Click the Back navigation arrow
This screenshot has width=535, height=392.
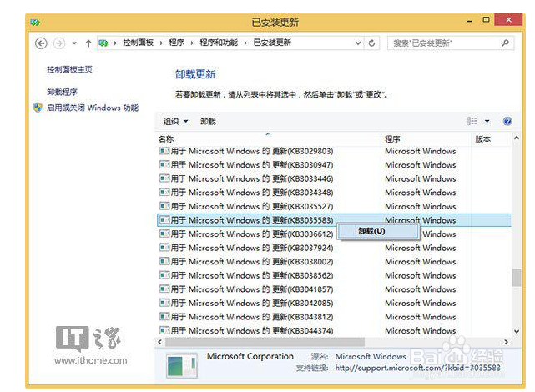pos(41,43)
